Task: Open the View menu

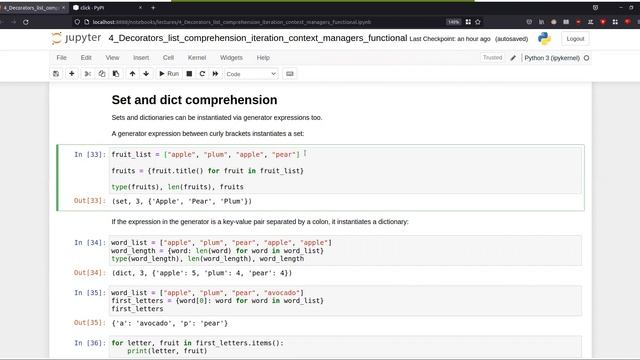Action: pos(112,58)
